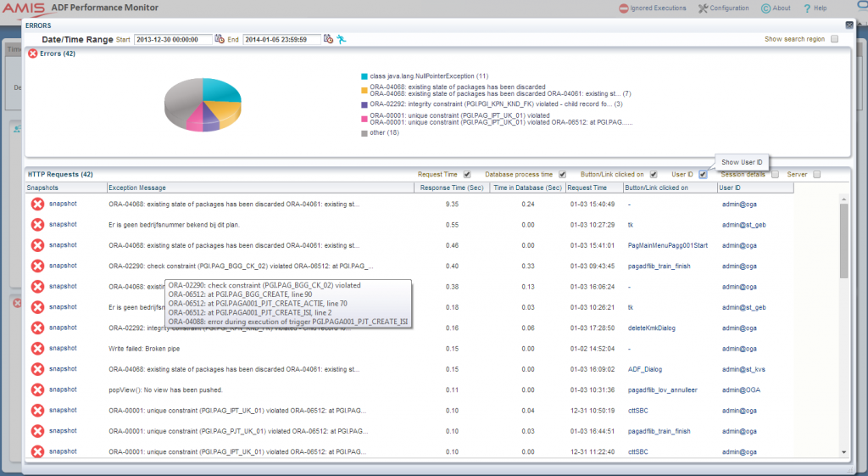This screenshot has width=868, height=476.
Task: Sort by User ID column header
Action: click(x=755, y=188)
